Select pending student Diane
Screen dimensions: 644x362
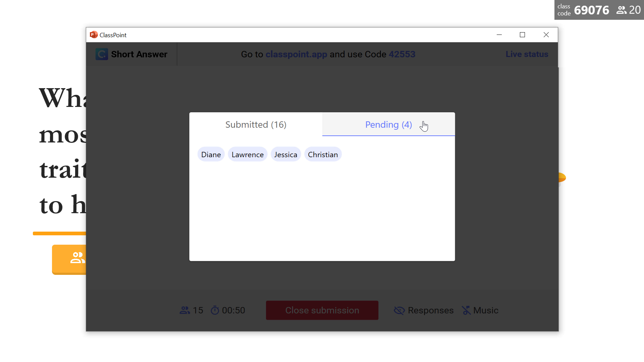coord(211,154)
